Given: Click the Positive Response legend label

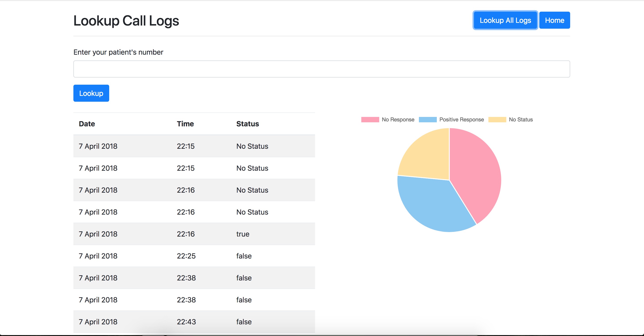Looking at the screenshot, I should tap(461, 120).
